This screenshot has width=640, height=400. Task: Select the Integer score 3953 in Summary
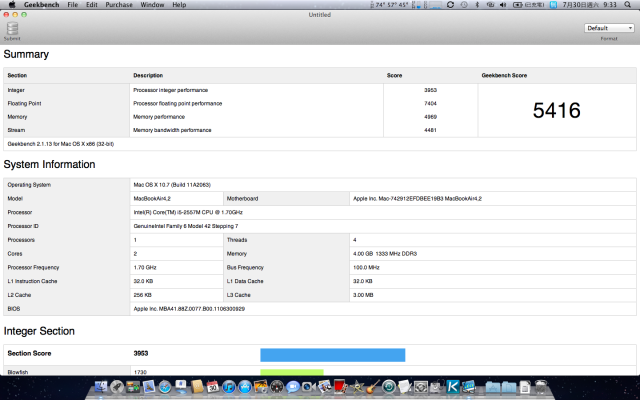[430, 90]
